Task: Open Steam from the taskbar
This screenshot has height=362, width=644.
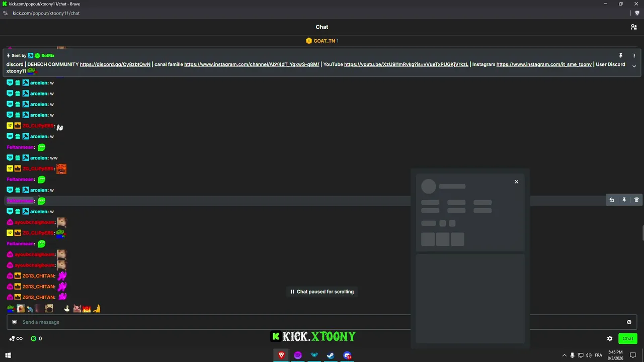Action: coord(331,355)
